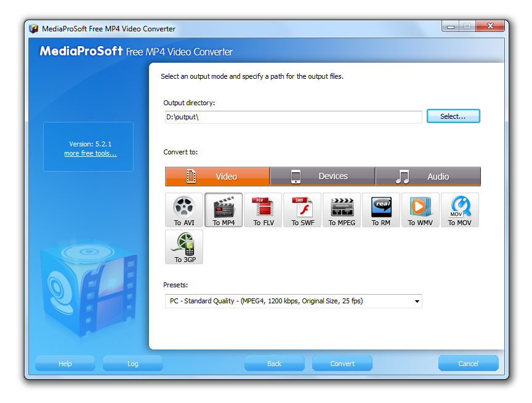The height and width of the screenshot is (403, 532).
Task: Switch to the Video tab
Action: click(217, 176)
